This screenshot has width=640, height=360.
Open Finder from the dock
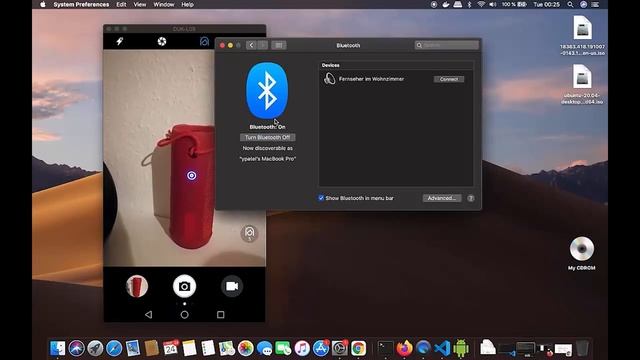tap(58, 348)
